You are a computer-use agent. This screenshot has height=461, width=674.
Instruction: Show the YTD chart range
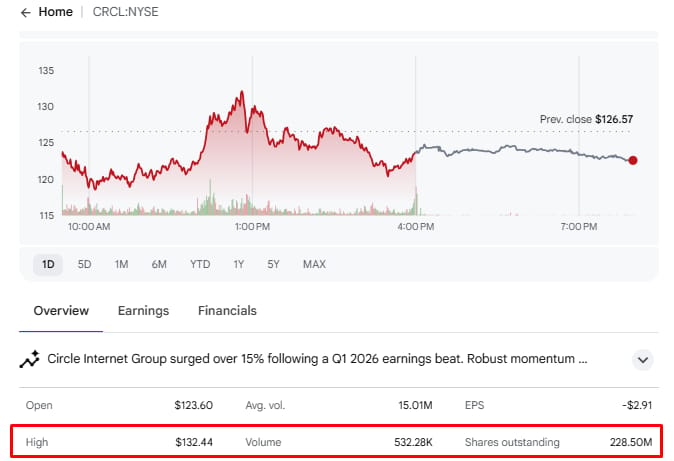tap(200, 264)
